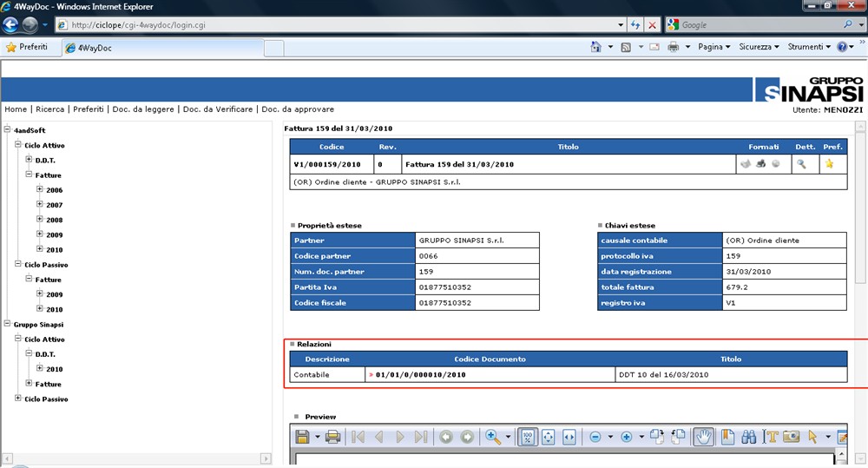Select the text selection tool
The height and width of the screenshot is (468, 868).
(x=770, y=437)
